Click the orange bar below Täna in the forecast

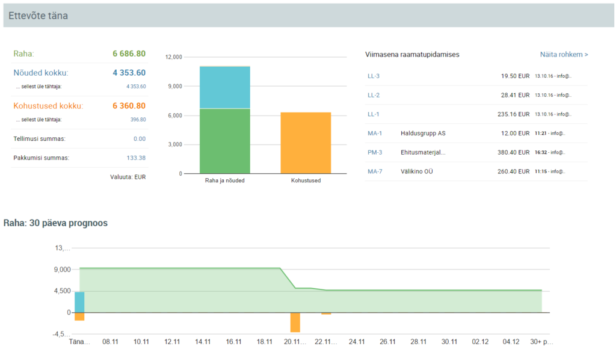coord(79,317)
